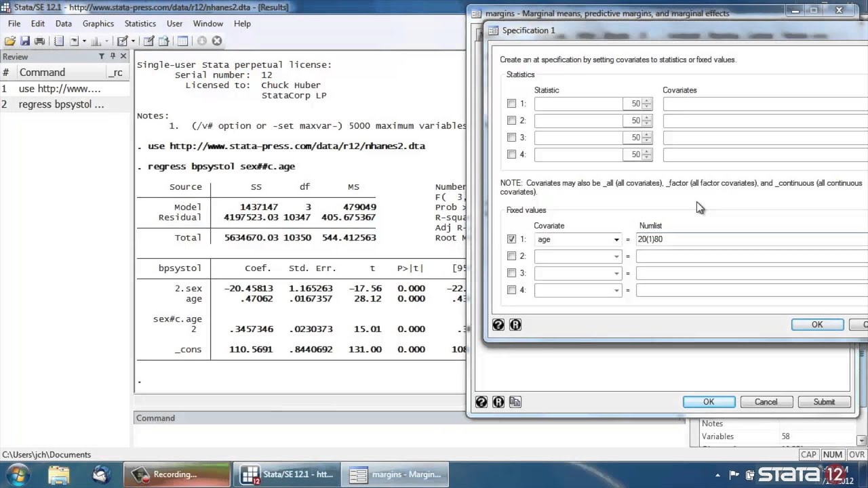Open the Help menu
The image size is (868, 488).
(x=242, y=23)
